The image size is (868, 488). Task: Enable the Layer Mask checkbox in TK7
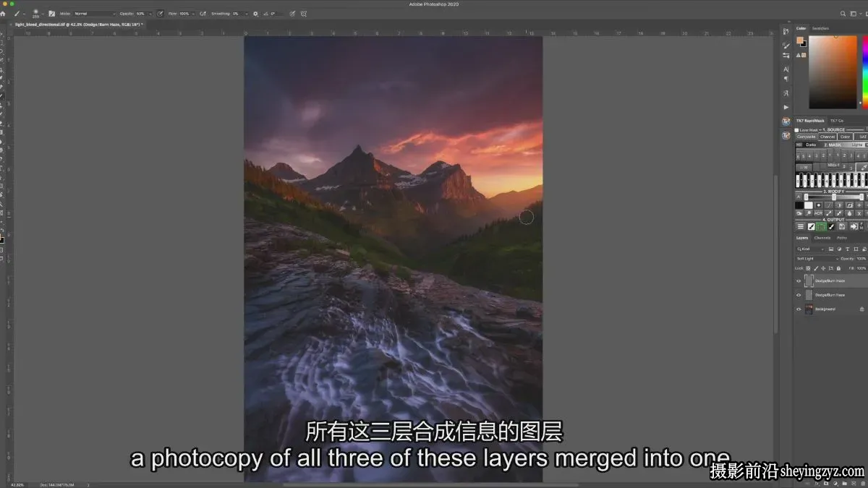tap(797, 130)
